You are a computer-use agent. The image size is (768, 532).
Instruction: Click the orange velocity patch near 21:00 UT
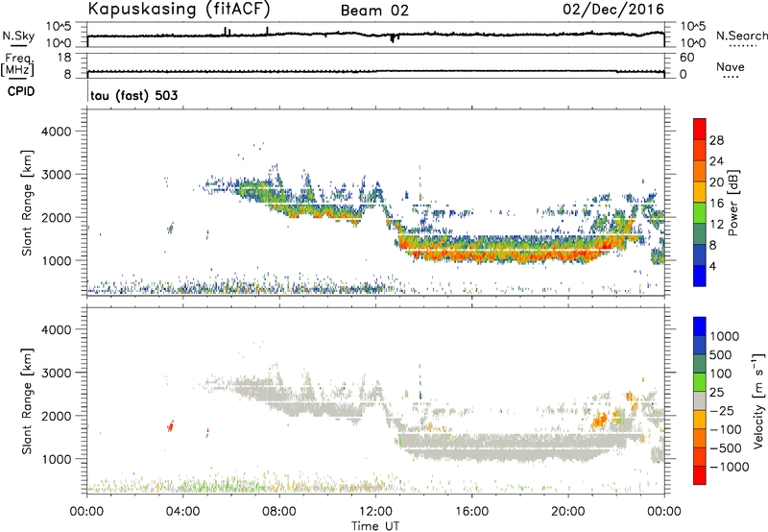(599, 421)
